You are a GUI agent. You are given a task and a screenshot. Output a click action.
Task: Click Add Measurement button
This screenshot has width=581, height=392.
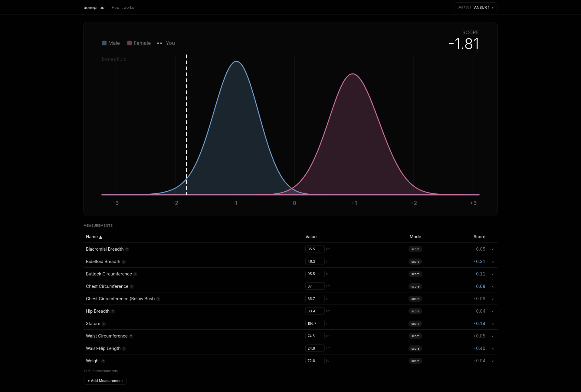tap(105, 381)
